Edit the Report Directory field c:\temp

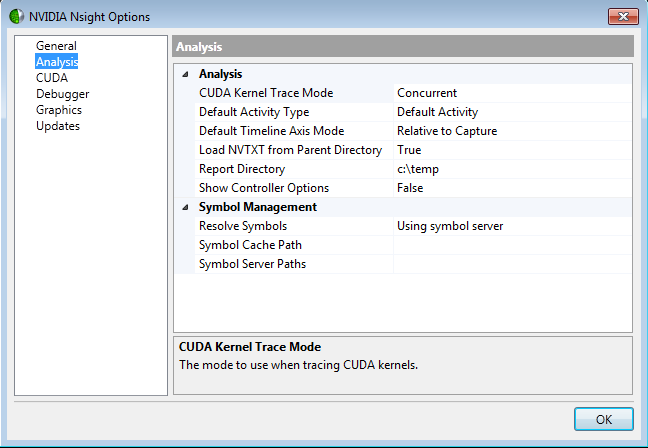511,169
